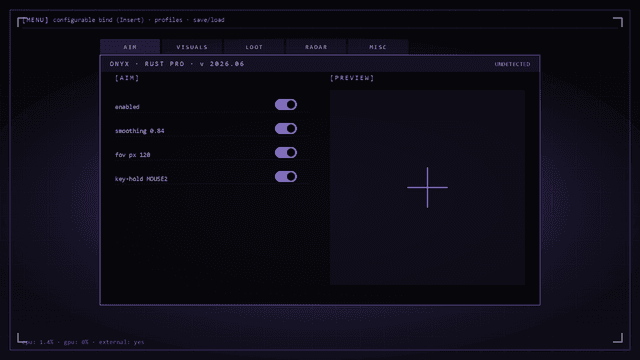Click the 'smoothing 0.84' label

[x=139, y=131]
